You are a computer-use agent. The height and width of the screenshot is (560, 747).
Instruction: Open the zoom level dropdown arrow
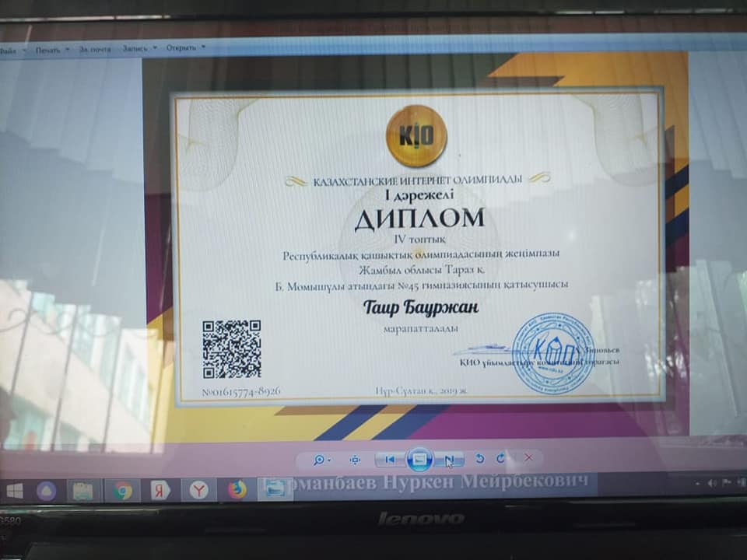[x=330, y=460]
